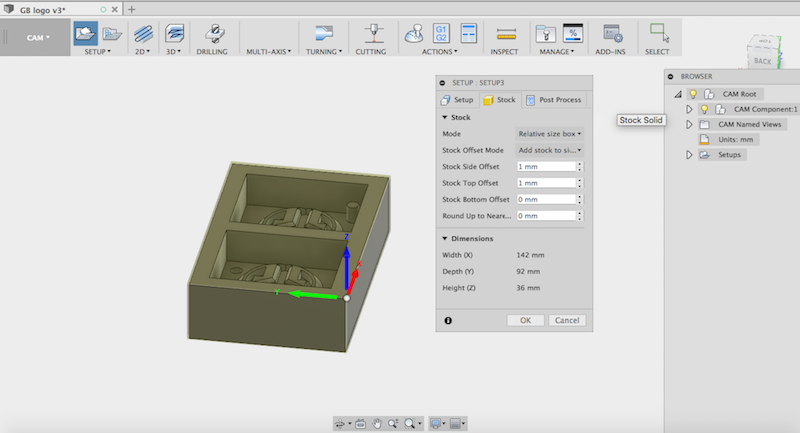Select the Drilling tool icon

tap(214, 34)
